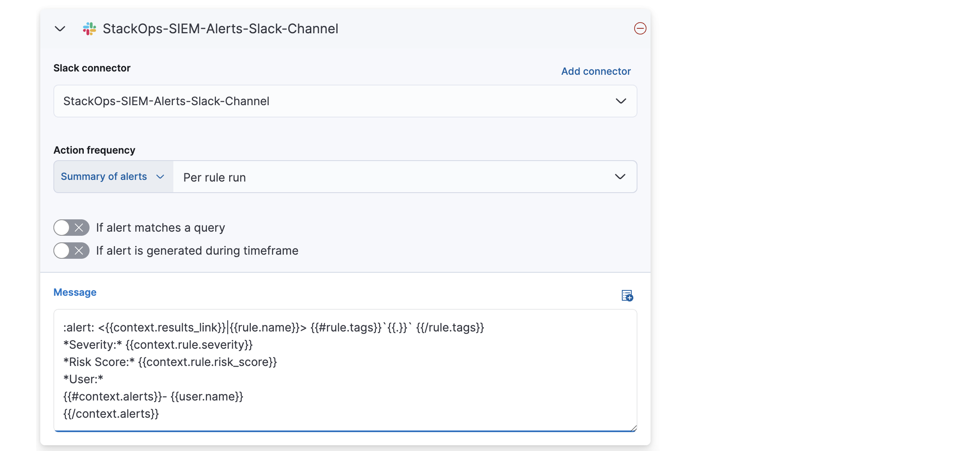This screenshot has height=451, width=980.
Task: Enable the If alert matches a query toggle
Action: pos(71,228)
